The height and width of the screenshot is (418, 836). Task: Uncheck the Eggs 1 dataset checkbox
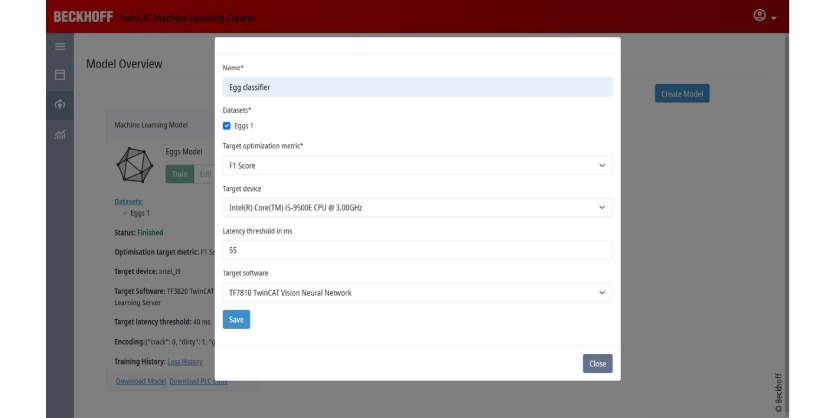click(x=227, y=126)
